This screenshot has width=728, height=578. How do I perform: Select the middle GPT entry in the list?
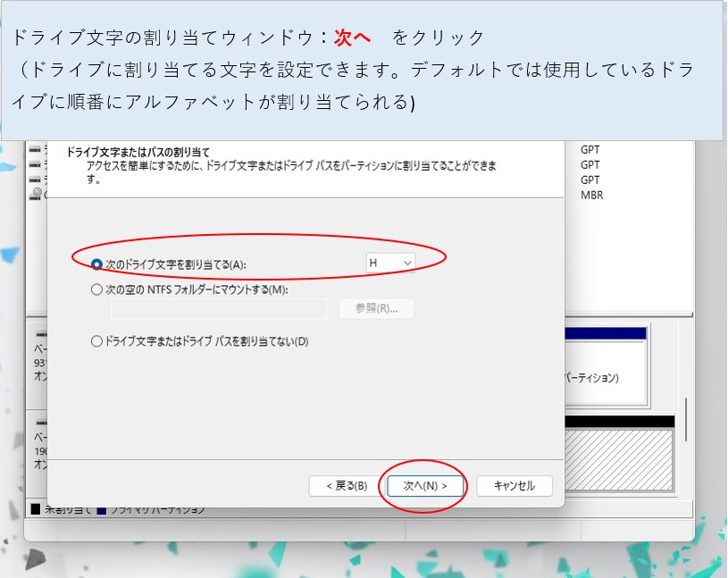tap(590, 165)
